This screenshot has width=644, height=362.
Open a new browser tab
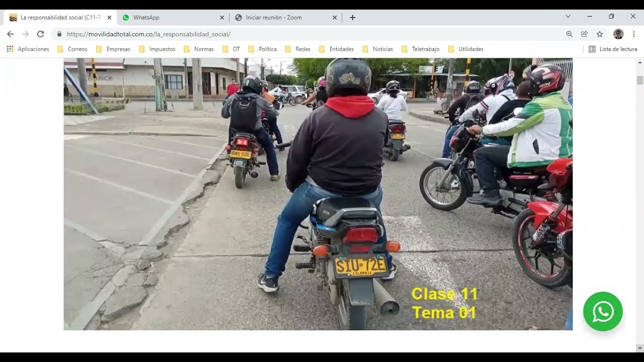(x=353, y=18)
